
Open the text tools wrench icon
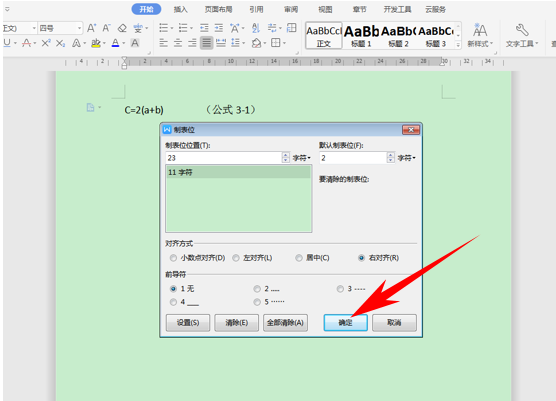(x=521, y=30)
